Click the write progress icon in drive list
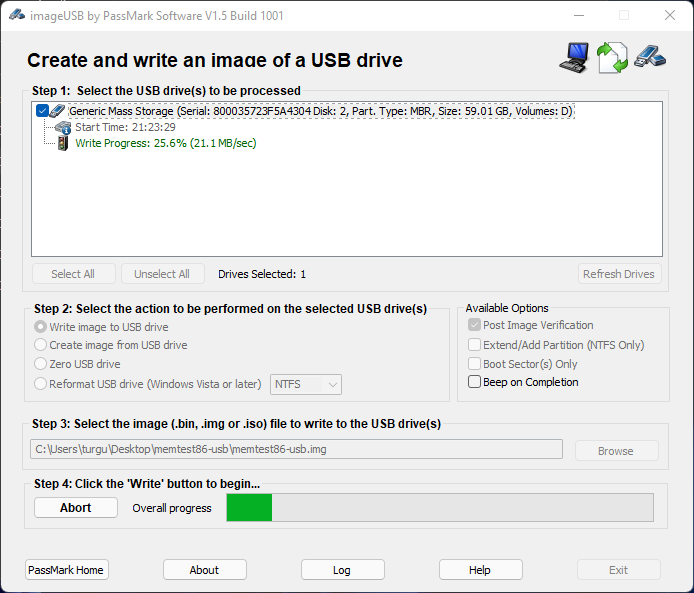This screenshot has height=593, width=694. [63, 143]
